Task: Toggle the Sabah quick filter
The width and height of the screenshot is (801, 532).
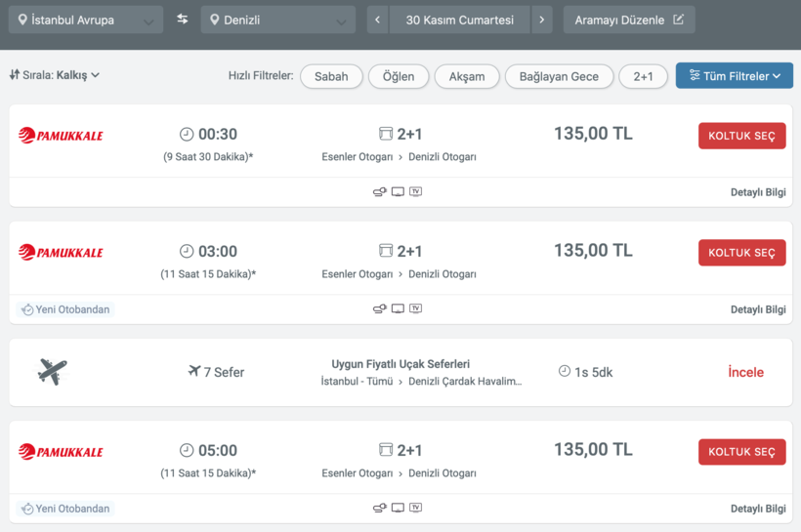Action: [331, 76]
